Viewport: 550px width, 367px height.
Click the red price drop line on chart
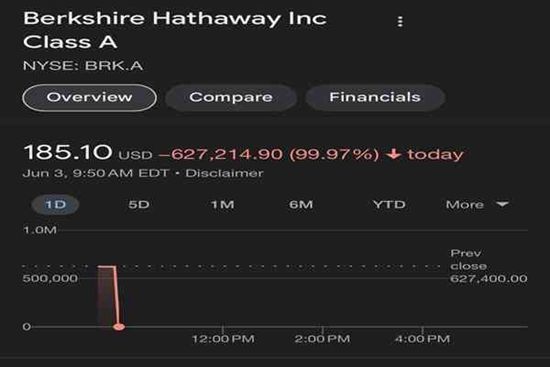116,295
